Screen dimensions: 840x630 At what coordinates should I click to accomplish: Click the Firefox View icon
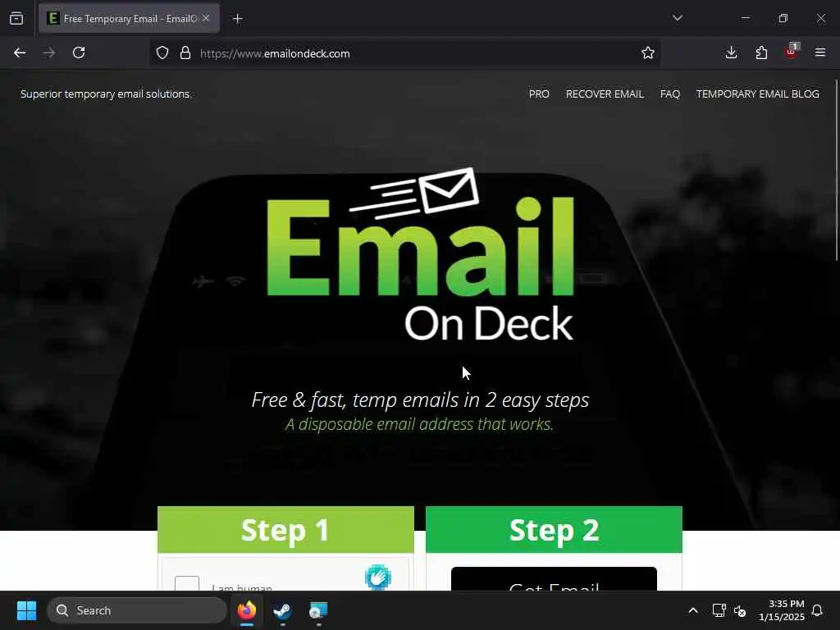[x=16, y=19]
